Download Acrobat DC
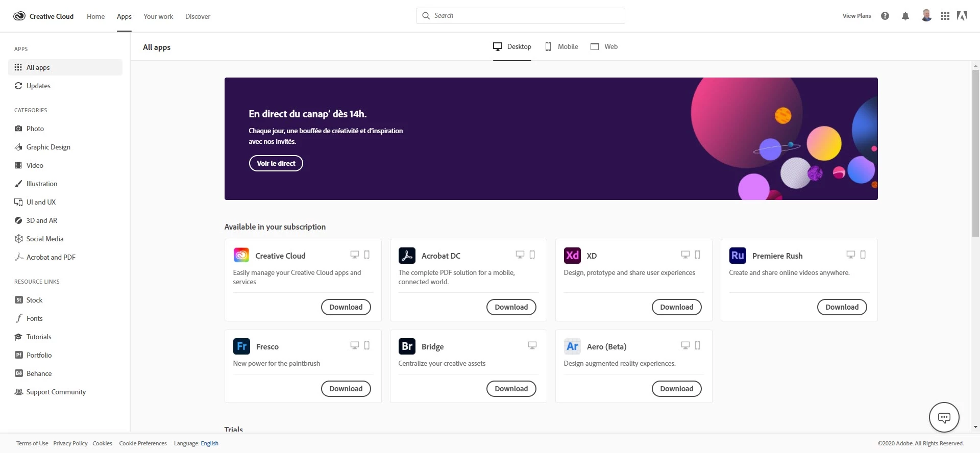Screen dimensions: 980x453 (511, 307)
